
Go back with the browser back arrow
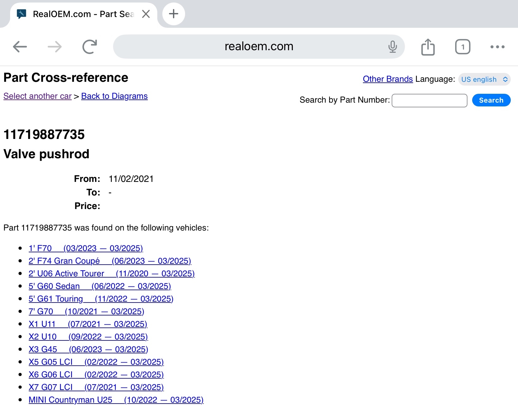20,47
